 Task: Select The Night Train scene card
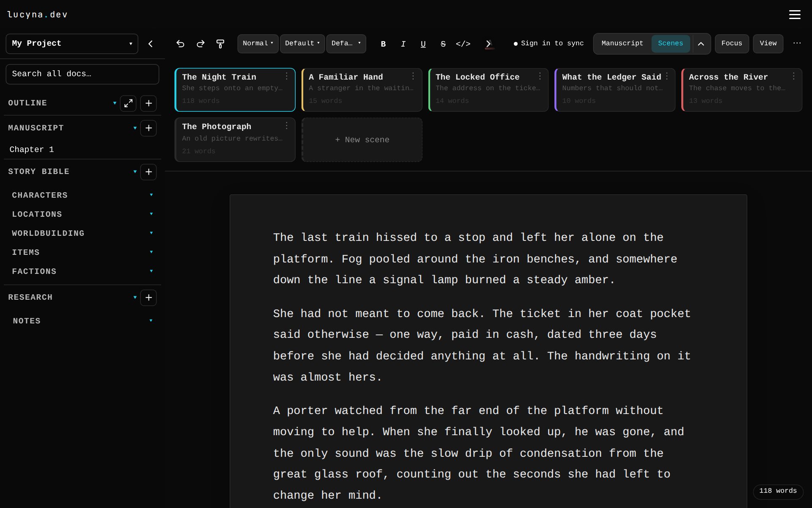point(235,90)
